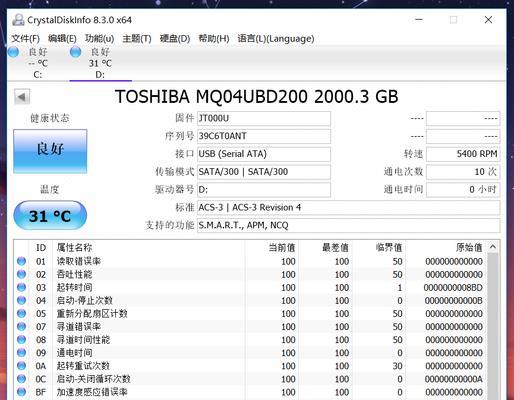Click the 健康状态 label

(x=50, y=118)
